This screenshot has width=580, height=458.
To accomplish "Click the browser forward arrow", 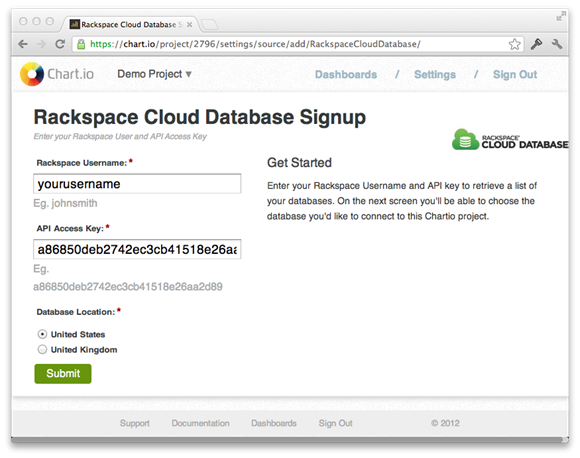I will coord(42,44).
